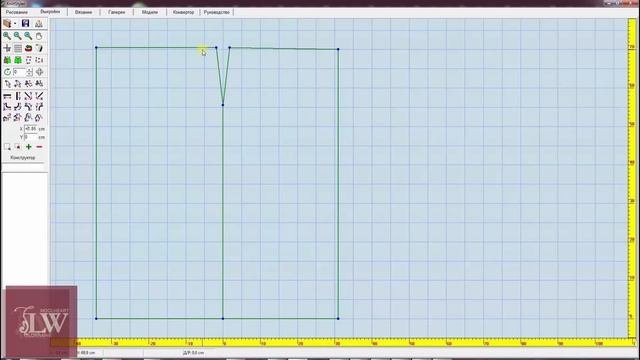Click the rotate arrow icon

coord(7,72)
